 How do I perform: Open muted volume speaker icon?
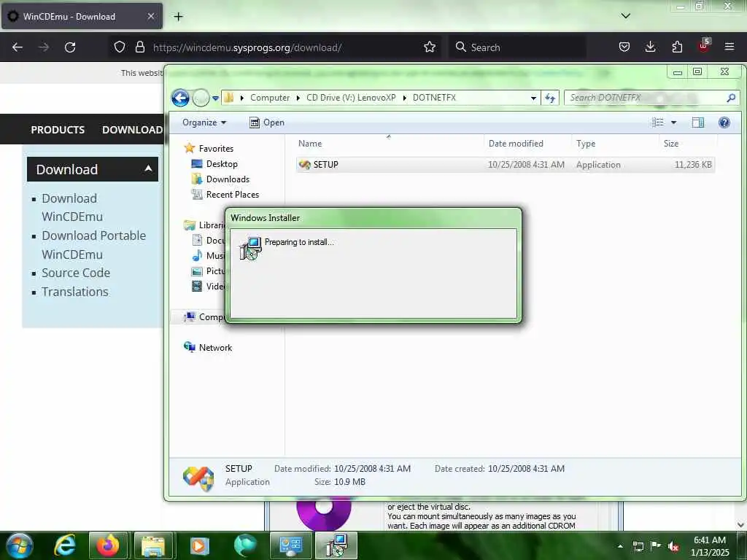click(x=673, y=546)
